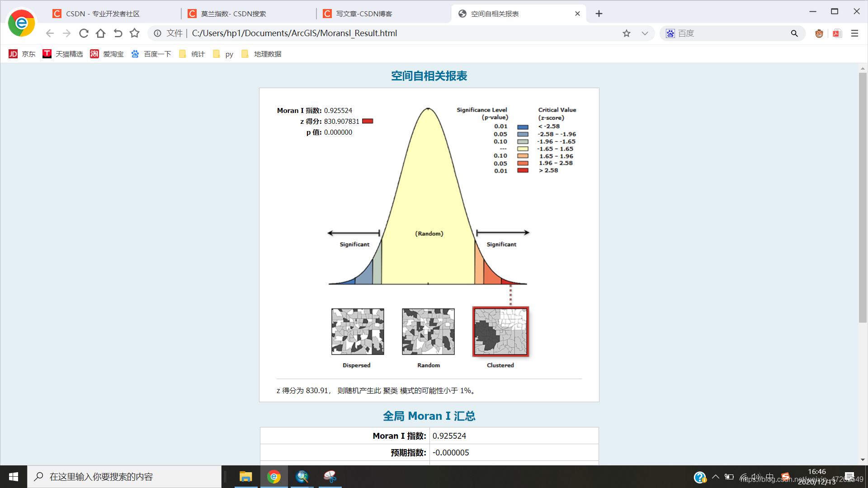Click the back navigation arrow
The width and height of the screenshot is (868, 488).
(50, 33)
